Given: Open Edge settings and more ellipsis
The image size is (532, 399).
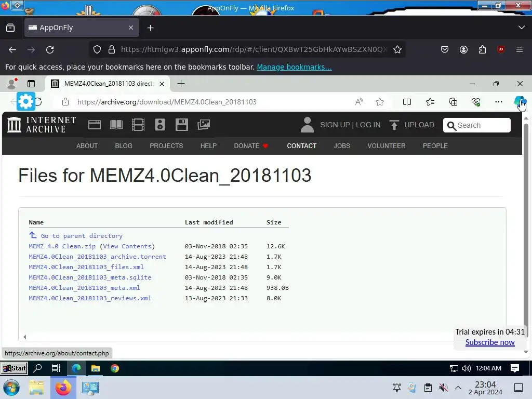Looking at the screenshot, I should click(498, 102).
